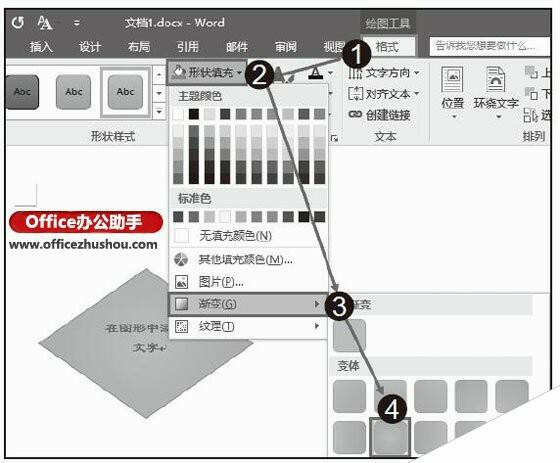Pick the black theme color swatch
Image resolution: width=560 pixels, height=463 pixels.
194,114
